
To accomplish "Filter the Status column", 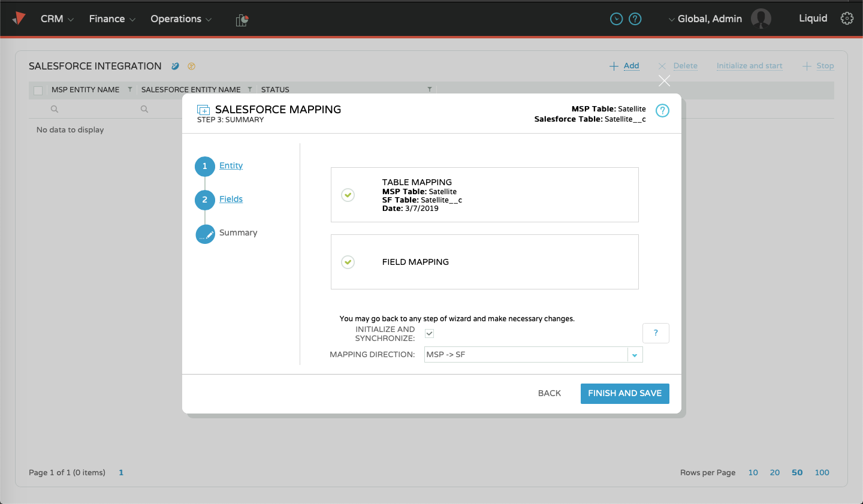I will coord(430,89).
